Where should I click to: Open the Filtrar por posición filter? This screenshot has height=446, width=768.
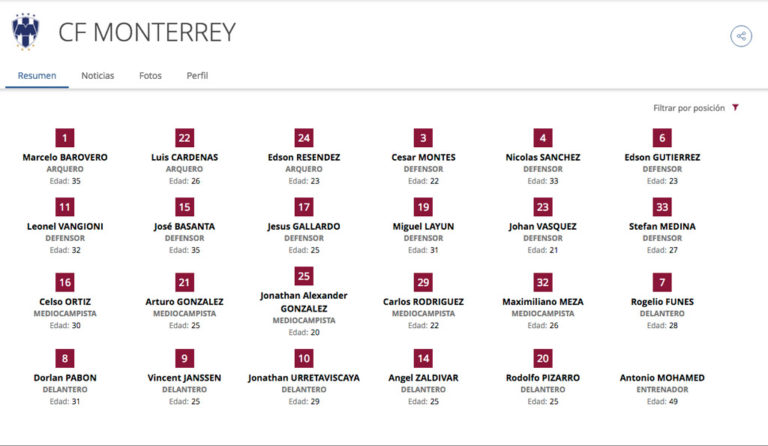click(696, 108)
